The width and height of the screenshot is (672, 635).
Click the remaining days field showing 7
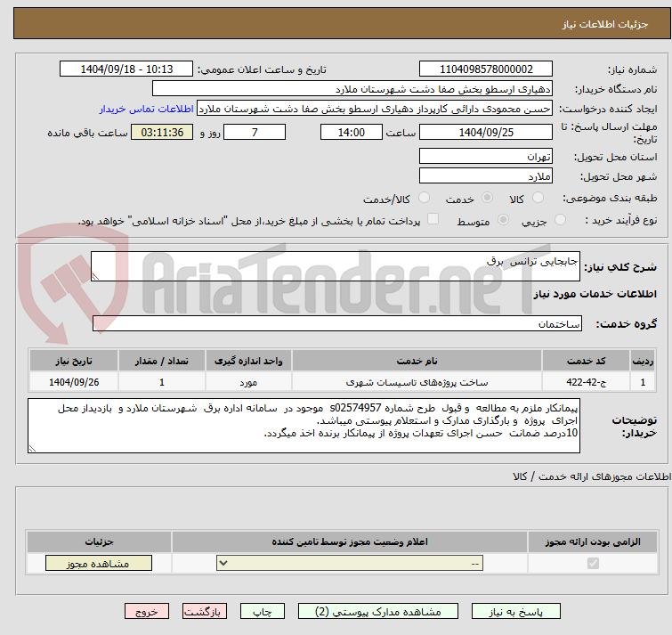[x=255, y=132]
